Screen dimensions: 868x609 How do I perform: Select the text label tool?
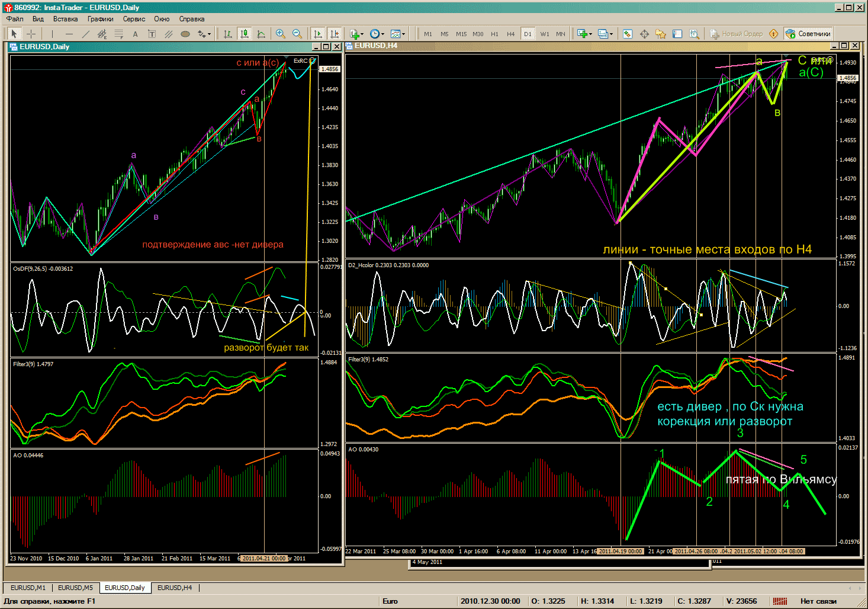click(x=152, y=34)
